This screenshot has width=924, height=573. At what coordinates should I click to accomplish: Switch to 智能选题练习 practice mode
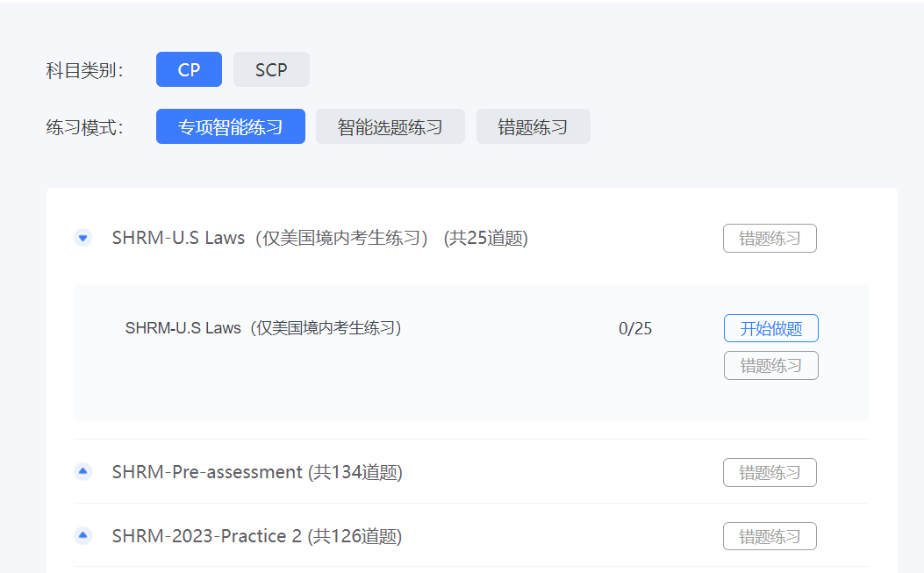[x=390, y=126]
